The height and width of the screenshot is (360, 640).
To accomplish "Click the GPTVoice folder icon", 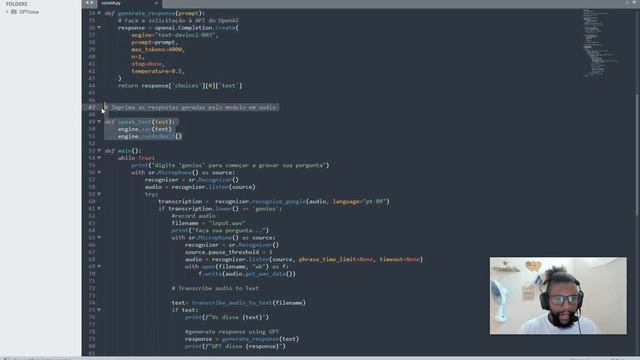I will pos(14,12).
